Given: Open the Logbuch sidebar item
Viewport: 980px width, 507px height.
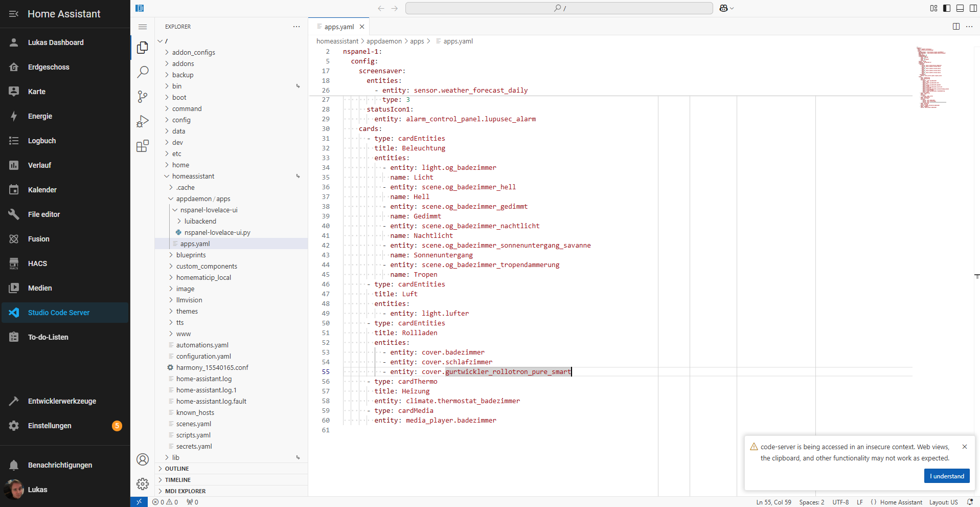Looking at the screenshot, I should 42,141.
